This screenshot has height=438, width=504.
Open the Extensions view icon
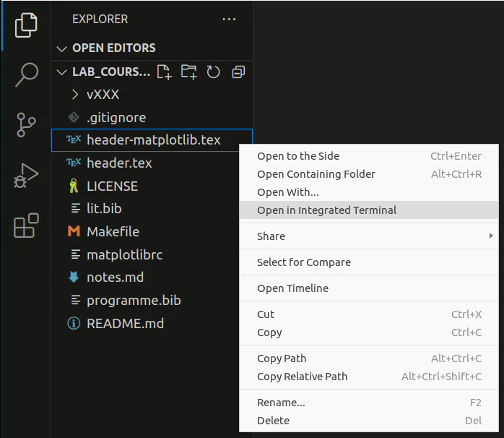point(26,226)
